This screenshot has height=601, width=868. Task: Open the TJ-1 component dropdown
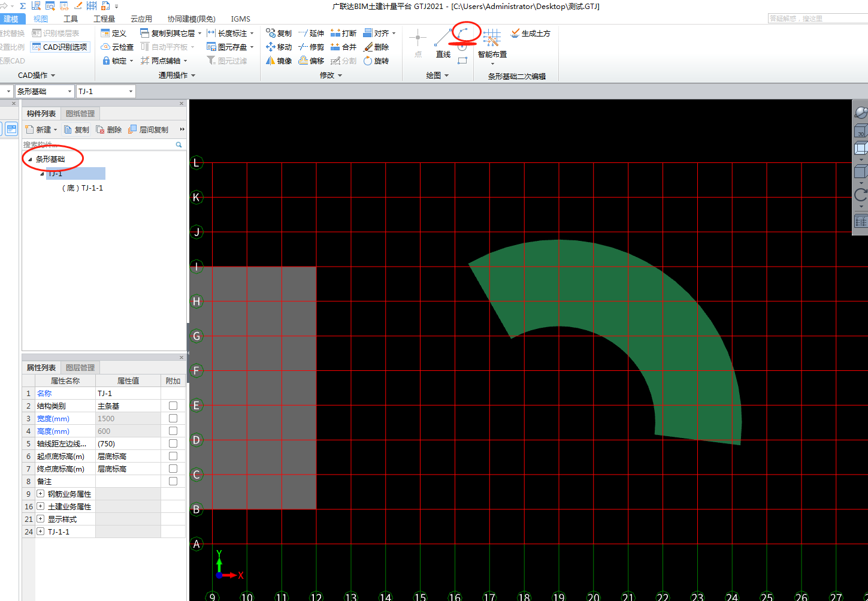click(131, 91)
